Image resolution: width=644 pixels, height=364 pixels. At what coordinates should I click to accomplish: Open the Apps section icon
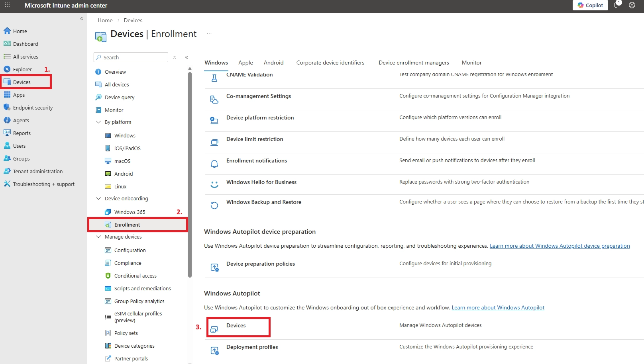pos(7,95)
